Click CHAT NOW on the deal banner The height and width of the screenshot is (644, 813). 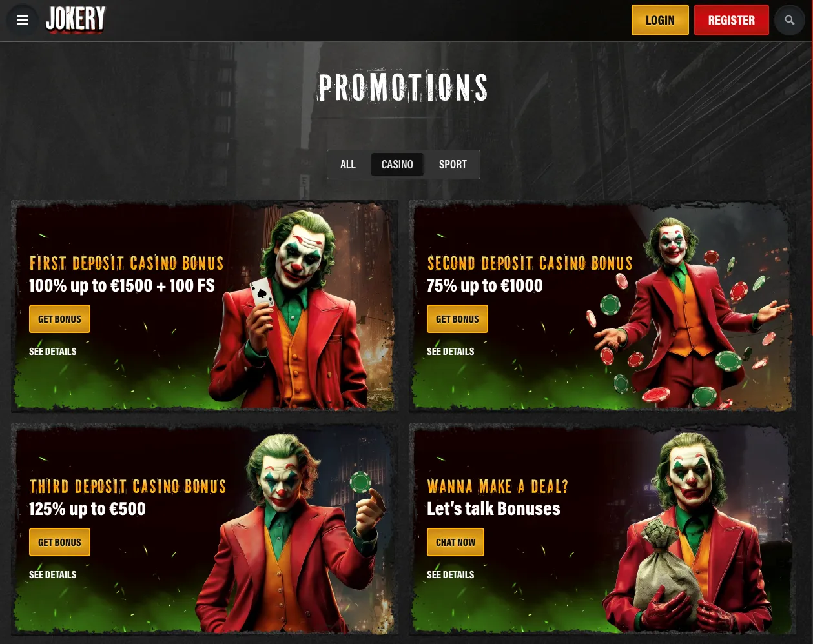pos(455,542)
